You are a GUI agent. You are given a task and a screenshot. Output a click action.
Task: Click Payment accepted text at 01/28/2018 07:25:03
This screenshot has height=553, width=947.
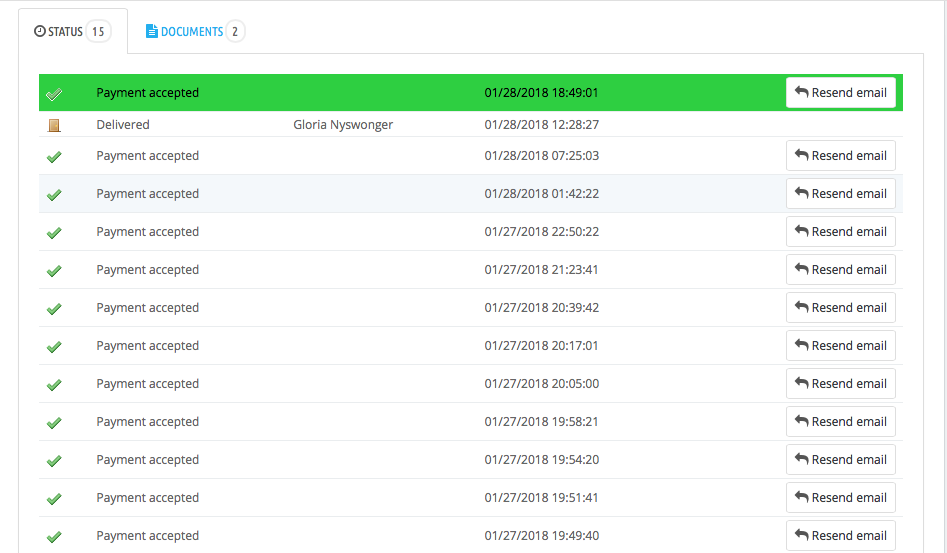pos(148,156)
